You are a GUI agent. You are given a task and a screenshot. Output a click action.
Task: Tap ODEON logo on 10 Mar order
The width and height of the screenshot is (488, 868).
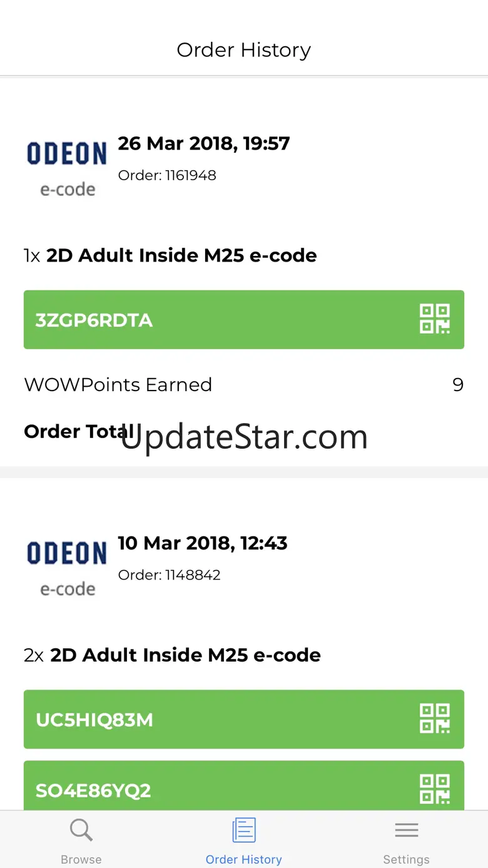tap(67, 554)
